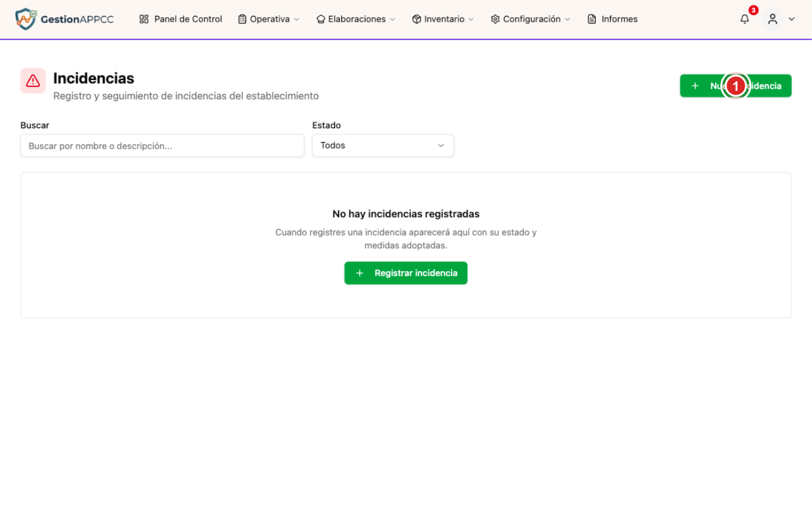The image size is (812, 508).
Task: Go to Panel de Control menu item
Action: tap(181, 19)
